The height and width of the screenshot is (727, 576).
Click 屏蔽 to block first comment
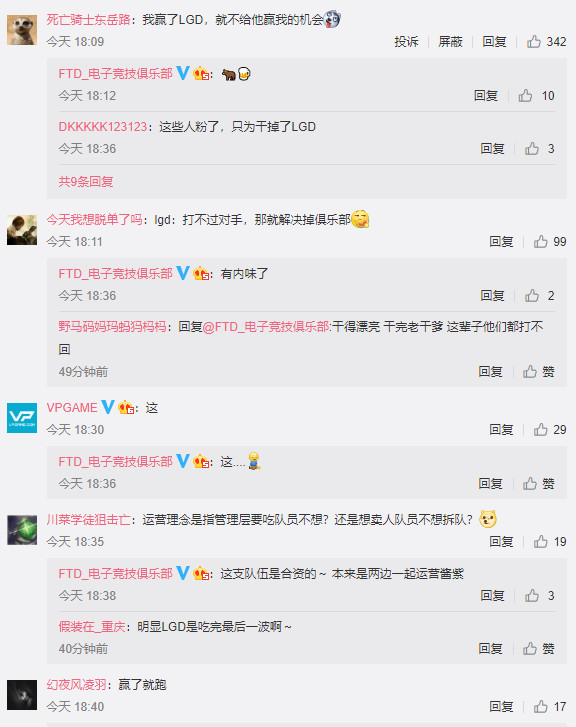(450, 42)
